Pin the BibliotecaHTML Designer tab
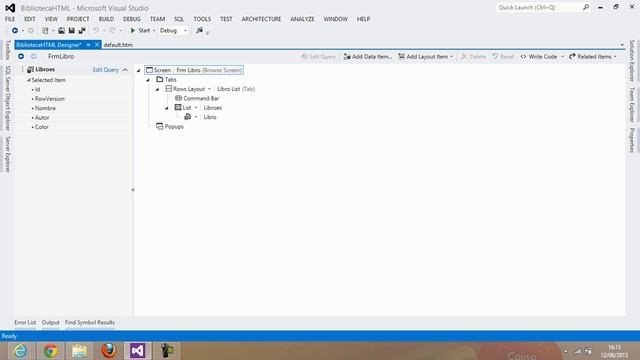 point(88,45)
